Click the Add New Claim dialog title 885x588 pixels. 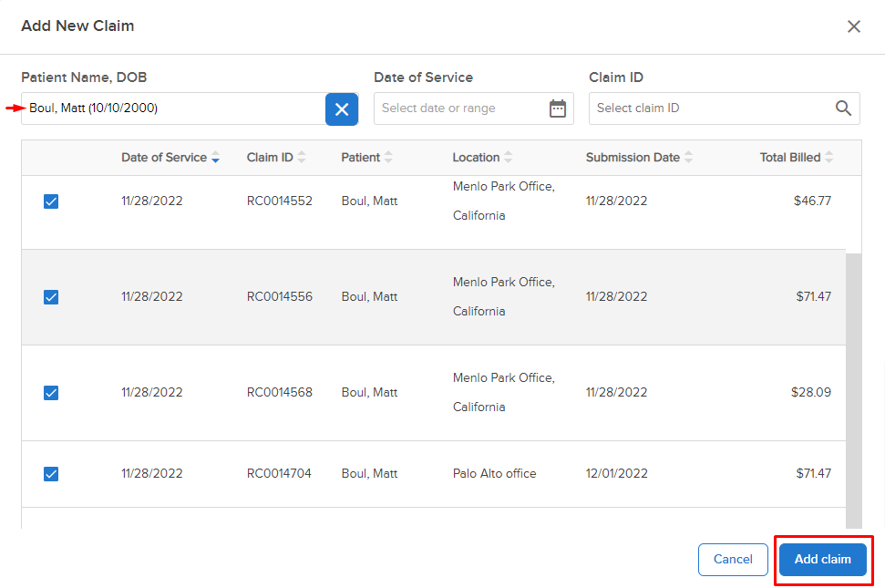[x=77, y=26]
